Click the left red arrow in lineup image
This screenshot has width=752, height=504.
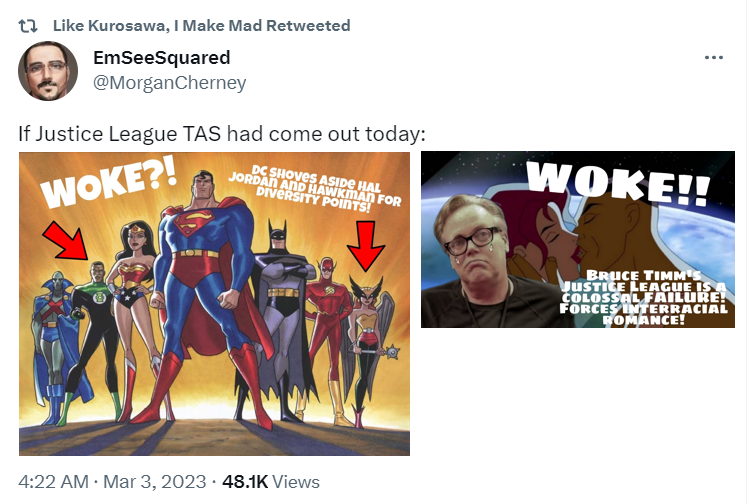(65, 240)
